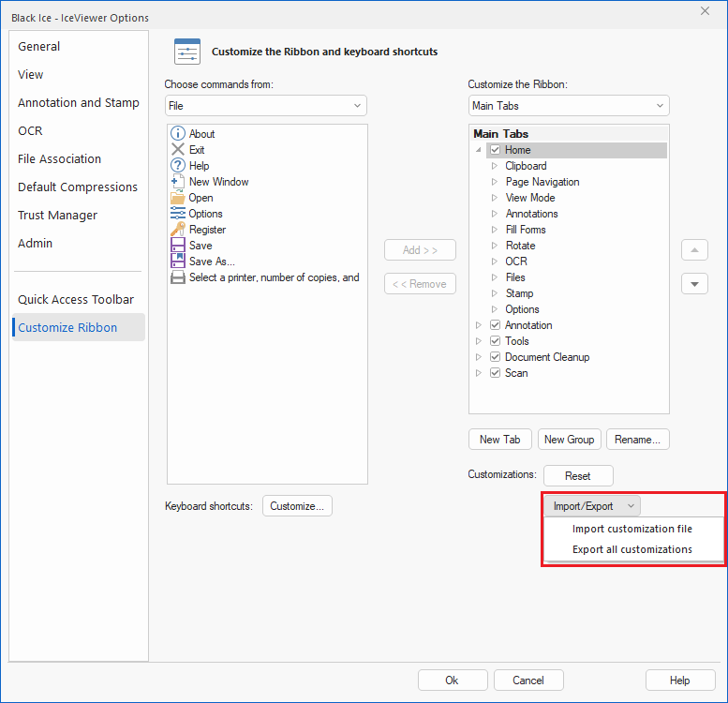
Task: Expand the Annotation tab node
Action: (x=478, y=325)
